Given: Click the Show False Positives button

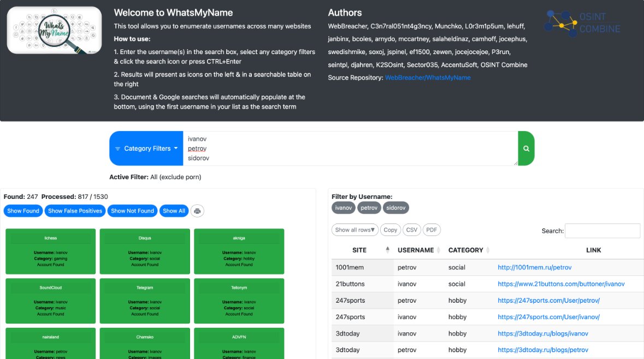Looking at the screenshot, I should [x=75, y=211].
